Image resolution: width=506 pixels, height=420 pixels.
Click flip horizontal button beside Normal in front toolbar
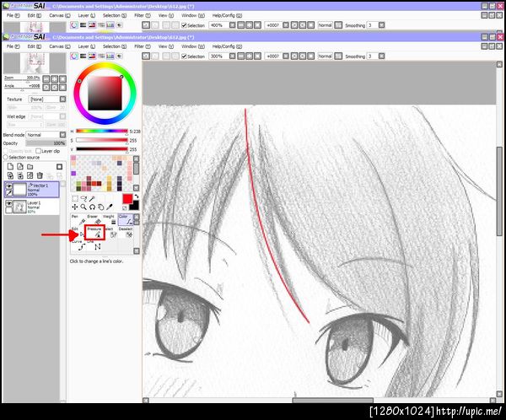[338, 57]
